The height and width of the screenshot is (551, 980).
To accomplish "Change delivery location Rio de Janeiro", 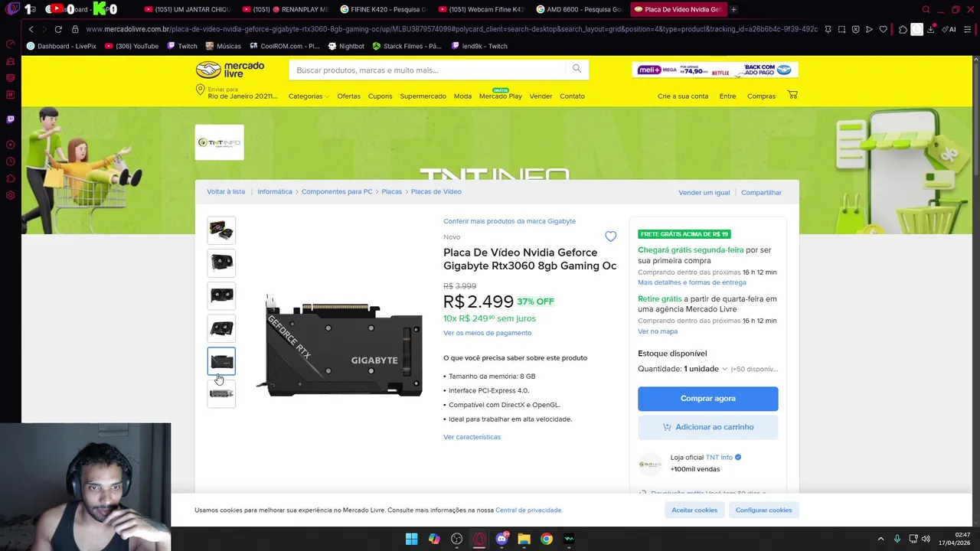I will 237,93.
